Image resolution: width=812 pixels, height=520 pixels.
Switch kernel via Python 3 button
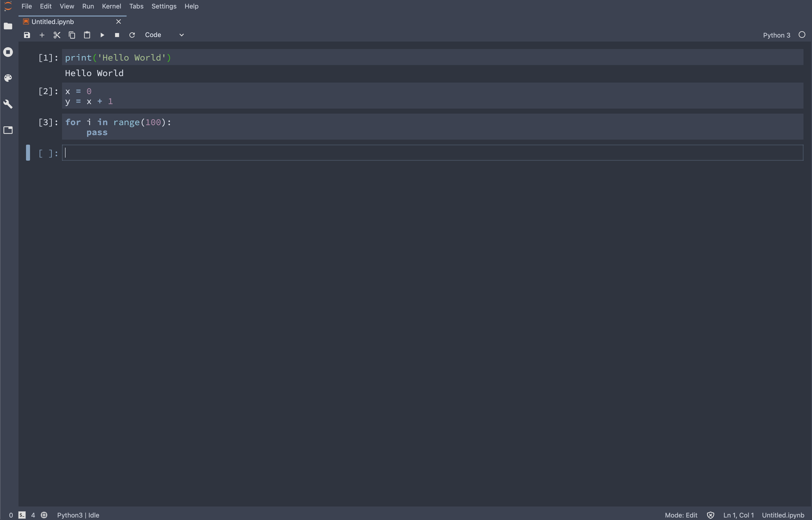click(x=776, y=35)
